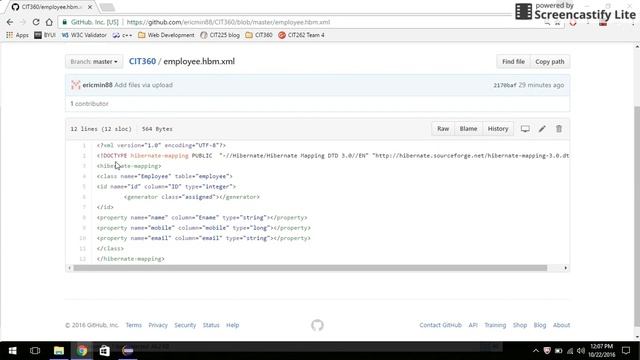The image size is (640, 360).
Task: Show hidden system tray icons
Action: tap(536, 351)
